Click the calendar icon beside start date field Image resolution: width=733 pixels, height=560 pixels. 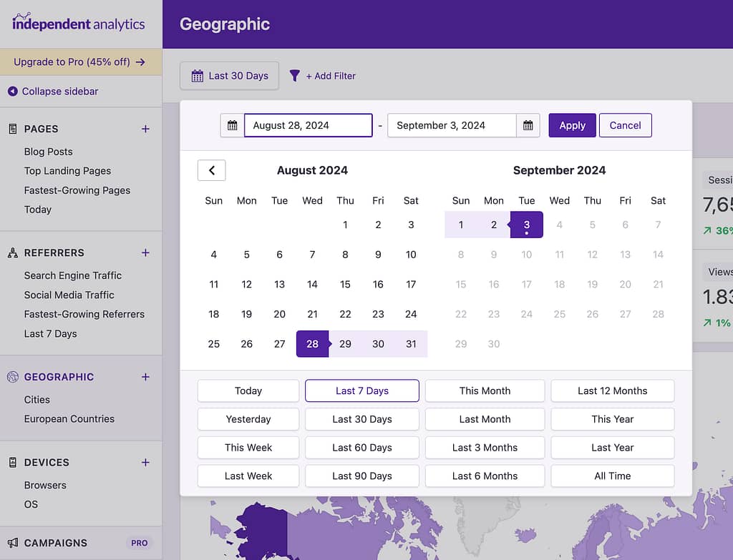pos(232,125)
